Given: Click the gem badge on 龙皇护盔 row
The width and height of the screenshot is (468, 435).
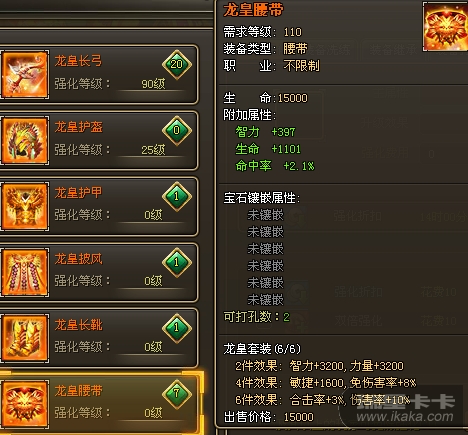Looking at the screenshot, I should coord(177,130).
